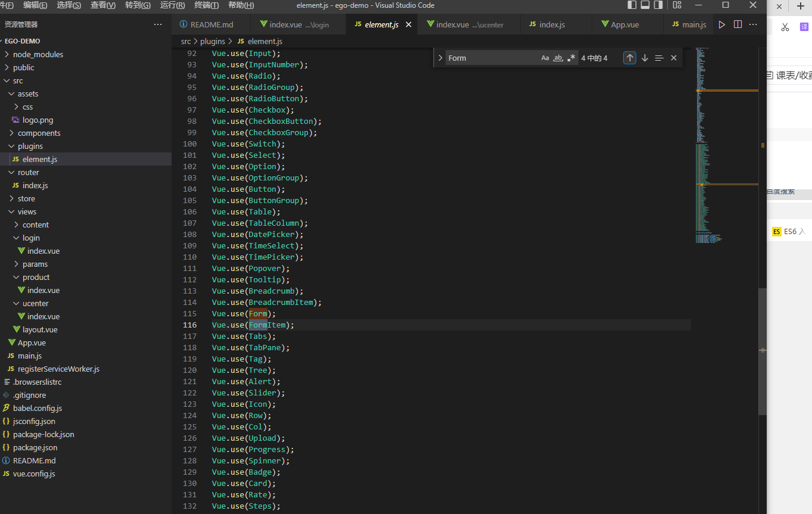
Task: Toggle Use Regular Expression in find widget
Action: pos(571,58)
